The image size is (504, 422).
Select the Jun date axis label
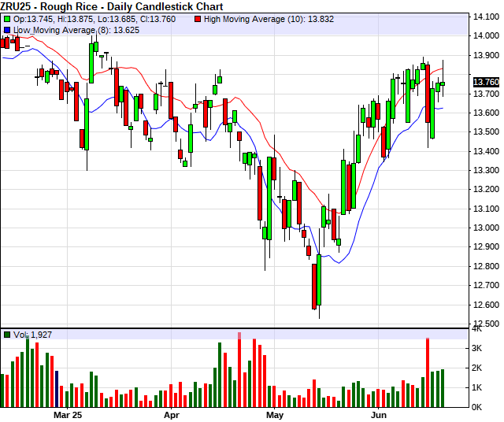380,413
